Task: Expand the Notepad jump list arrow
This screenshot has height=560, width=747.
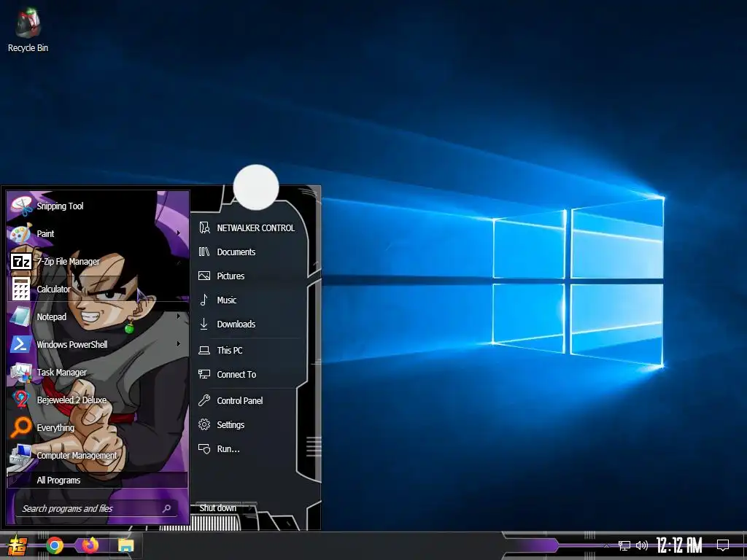Action: coord(179,316)
